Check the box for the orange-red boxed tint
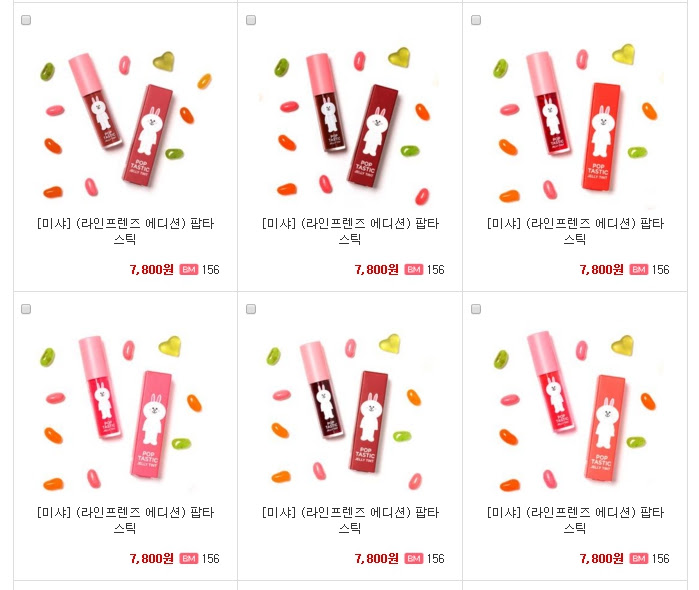This screenshot has height=590, width=699. pyautogui.click(x=476, y=20)
